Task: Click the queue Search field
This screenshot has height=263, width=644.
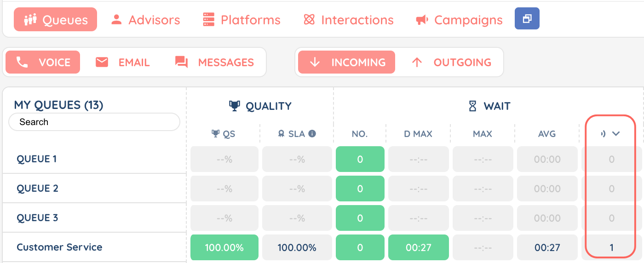Action: [94, 122]
